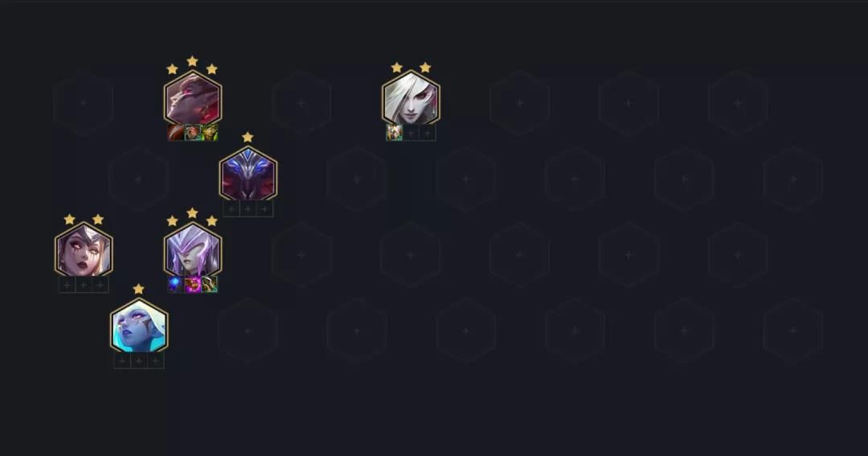Select the one-star blue-skinned champion portrait

point(139,326)
